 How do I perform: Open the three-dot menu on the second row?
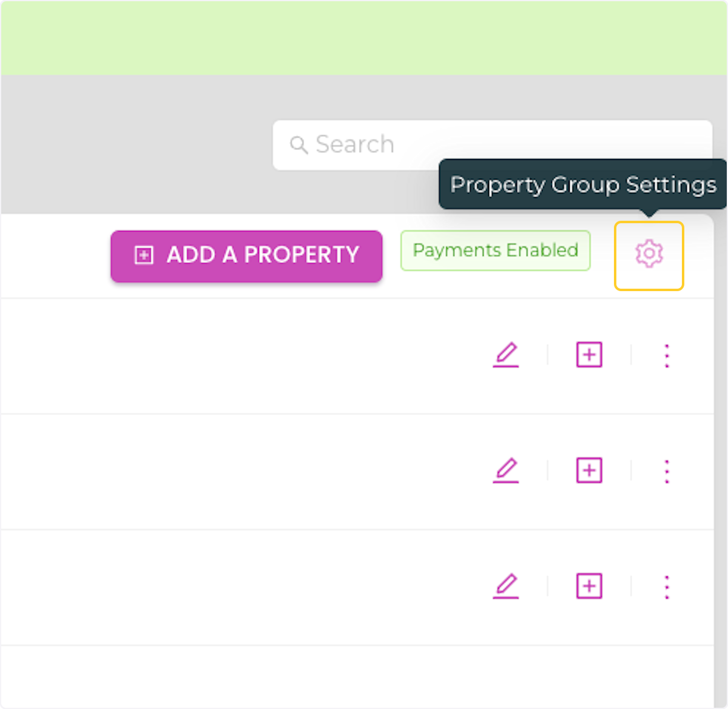[x=667, y=471]
